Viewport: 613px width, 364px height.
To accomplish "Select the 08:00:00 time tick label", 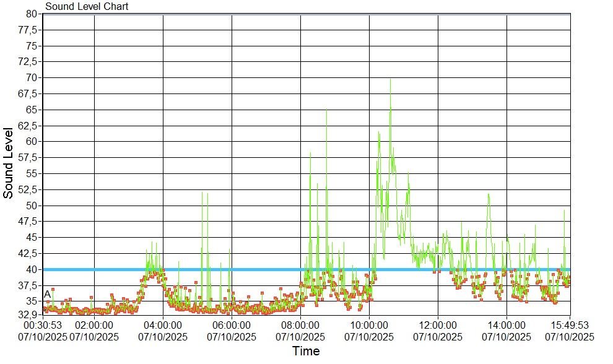I will pos(300,324).
